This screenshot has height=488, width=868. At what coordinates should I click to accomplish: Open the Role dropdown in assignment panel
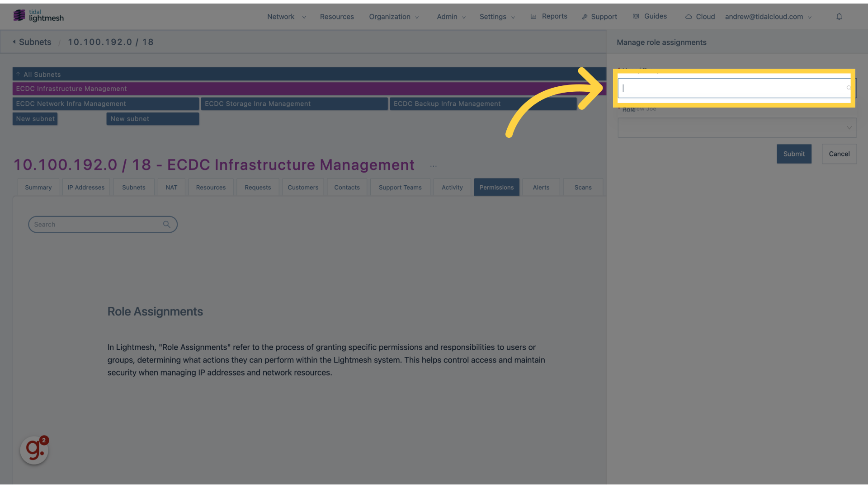coord(737,127)
